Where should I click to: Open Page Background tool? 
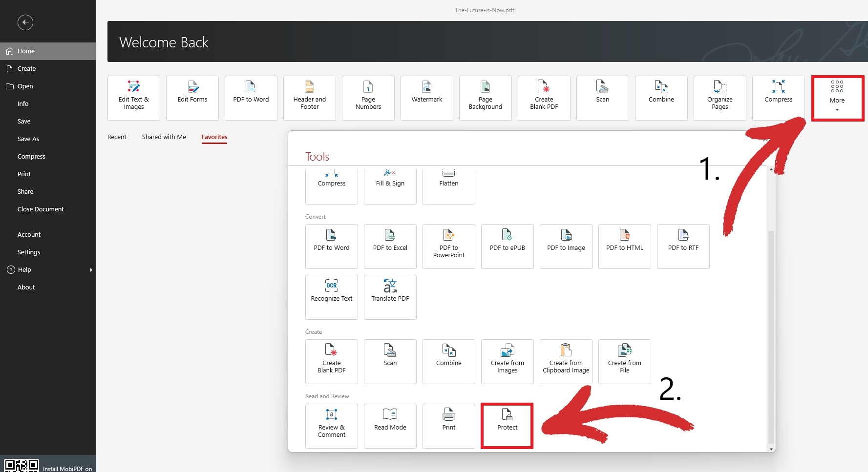(486, 98)
